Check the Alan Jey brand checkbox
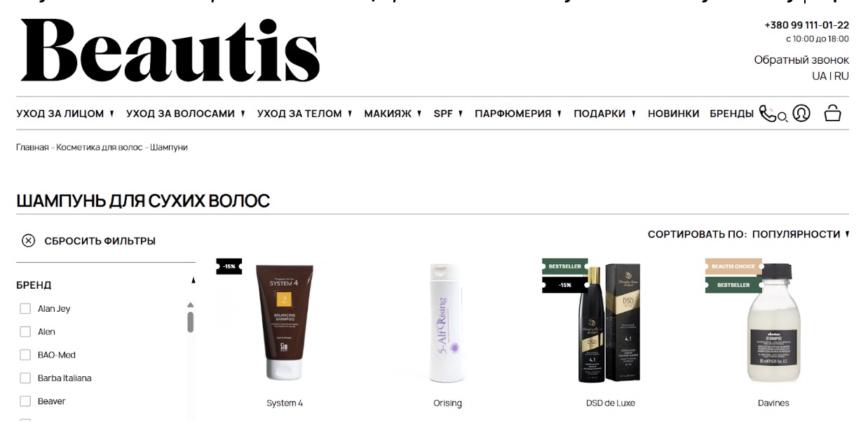Image resolution: width=868 pixels, height=447 pixels. (x=25, y=309)
